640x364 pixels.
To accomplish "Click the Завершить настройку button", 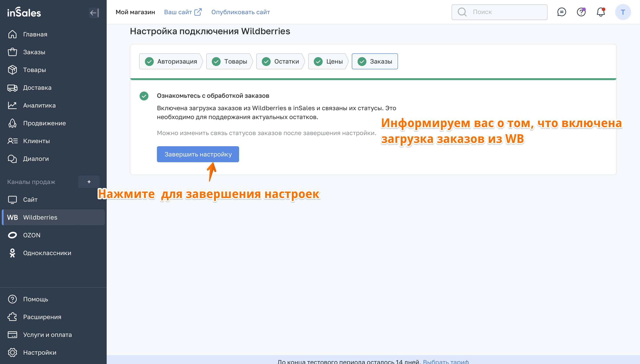I will pos(198,154).
